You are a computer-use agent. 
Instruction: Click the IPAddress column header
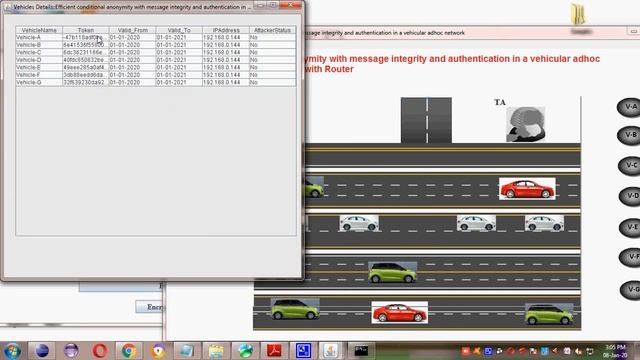[226, 30]
